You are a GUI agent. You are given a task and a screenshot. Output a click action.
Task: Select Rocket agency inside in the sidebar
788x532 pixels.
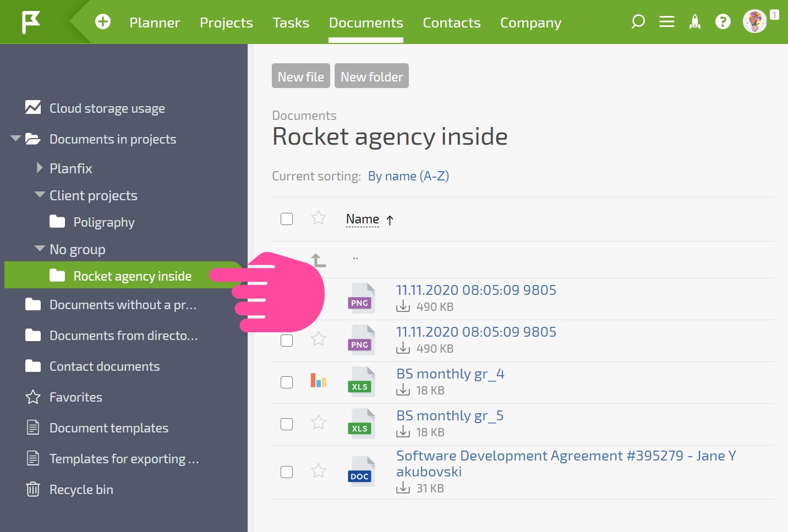click(x=124, y=275)
